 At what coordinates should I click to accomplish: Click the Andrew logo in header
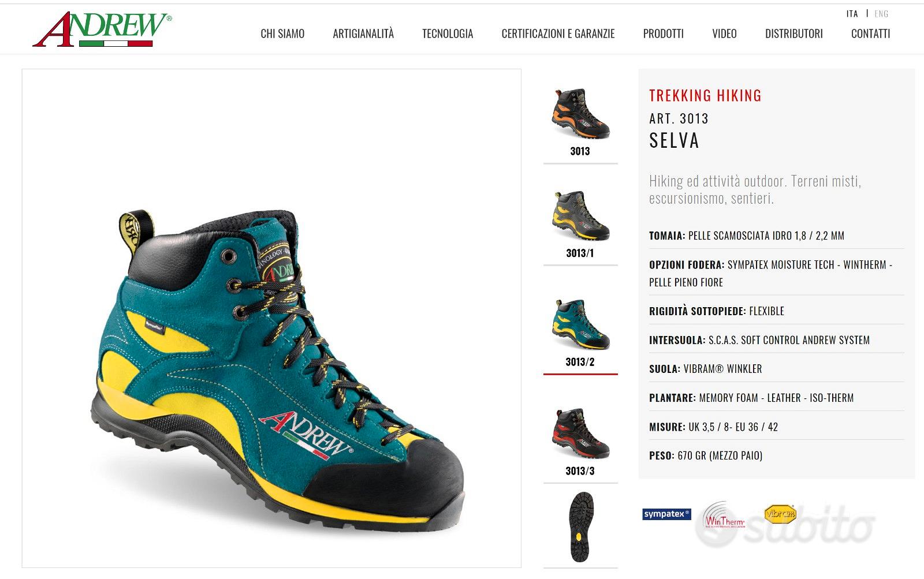click(102, 29)
